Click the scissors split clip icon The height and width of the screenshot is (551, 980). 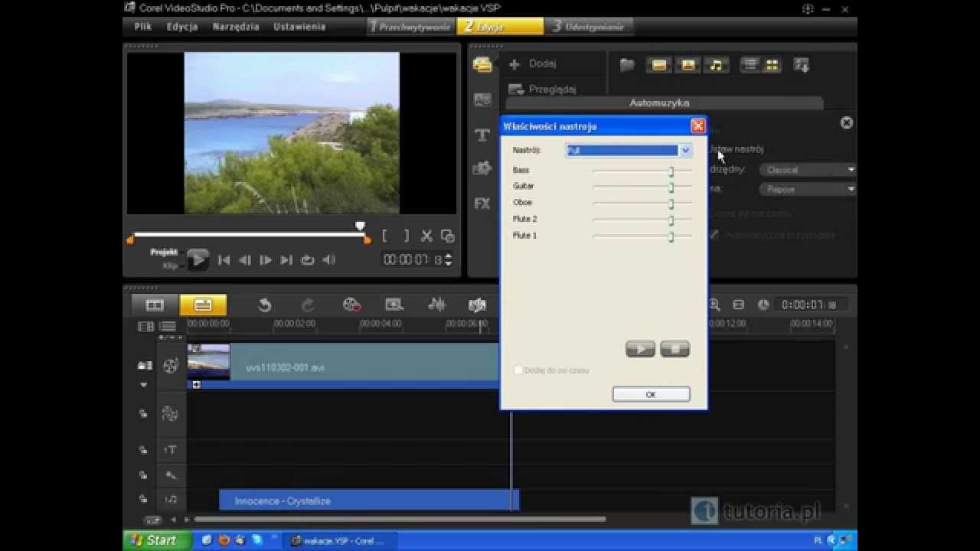tap(427, 236)
